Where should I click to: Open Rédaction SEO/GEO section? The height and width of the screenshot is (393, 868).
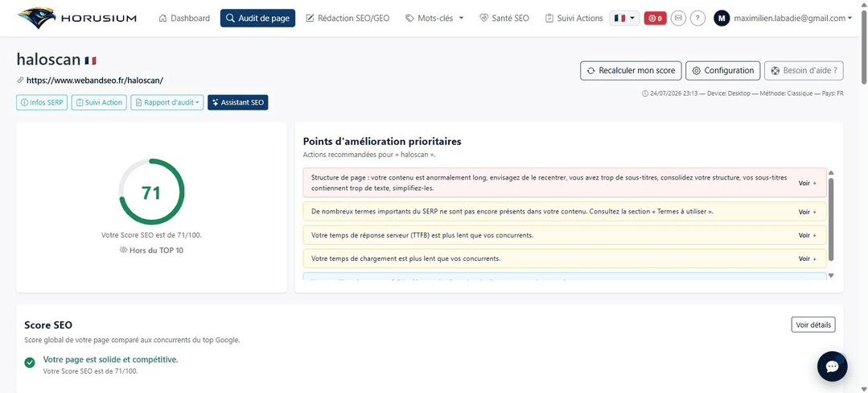348,19
